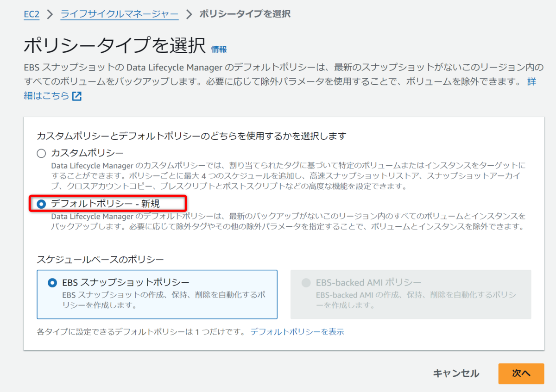
Task: Open 詳細はこちら external link
Action: pos(46,96)
